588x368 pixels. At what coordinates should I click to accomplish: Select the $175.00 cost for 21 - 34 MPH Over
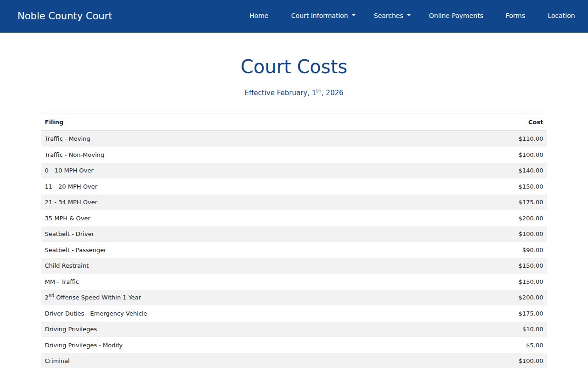[531, 202]
